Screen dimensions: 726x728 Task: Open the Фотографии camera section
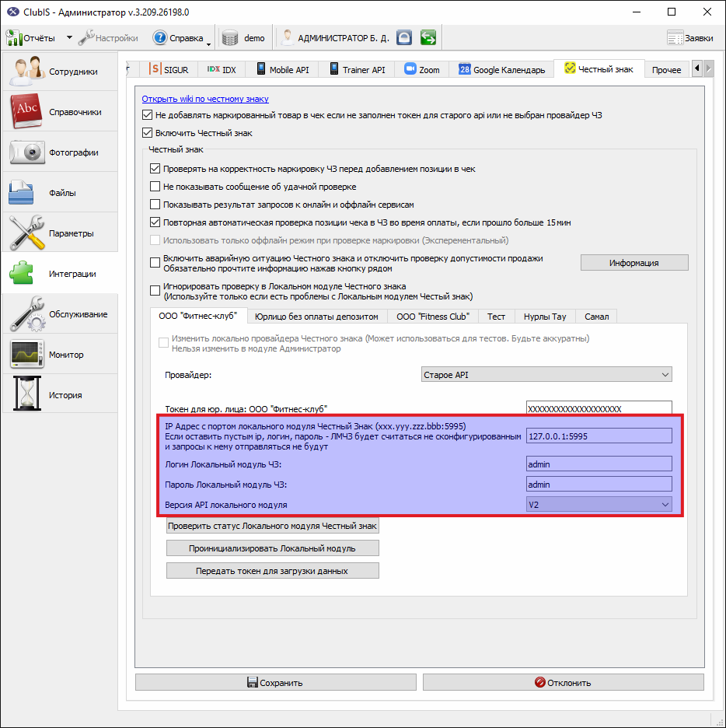click(60, 152)
